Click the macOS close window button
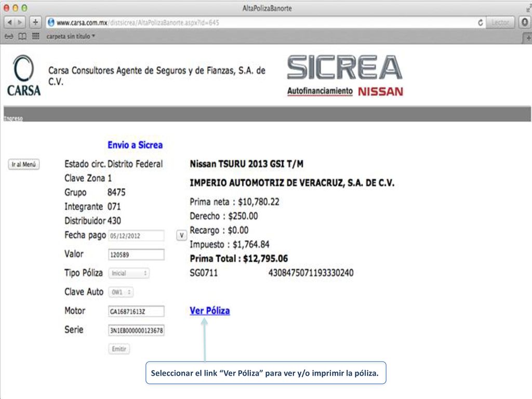The height and width of the screenshot is (399, 532). click(6, 8)
